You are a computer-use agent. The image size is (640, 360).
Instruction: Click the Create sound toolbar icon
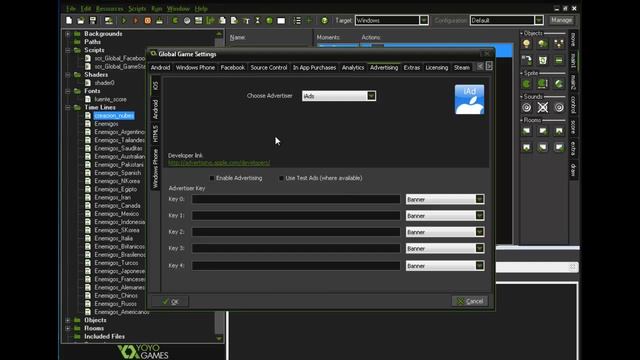(187, 20)
